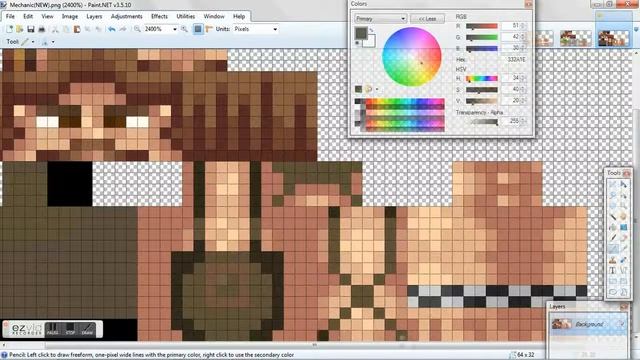Screen dimensions: 640x360
Task: Click the Transparency Alpha slider
Action: coord(482,121)
